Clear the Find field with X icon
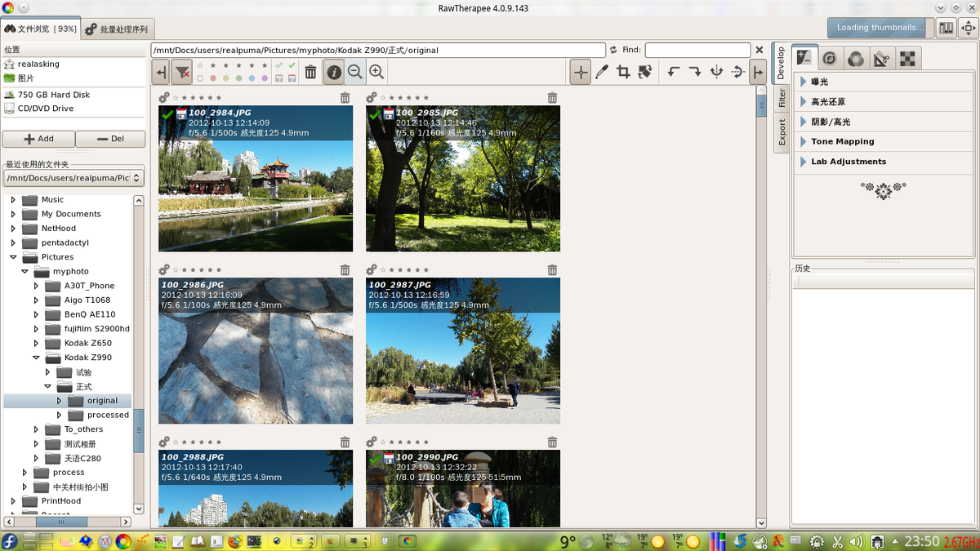 [x=759, y=50]
